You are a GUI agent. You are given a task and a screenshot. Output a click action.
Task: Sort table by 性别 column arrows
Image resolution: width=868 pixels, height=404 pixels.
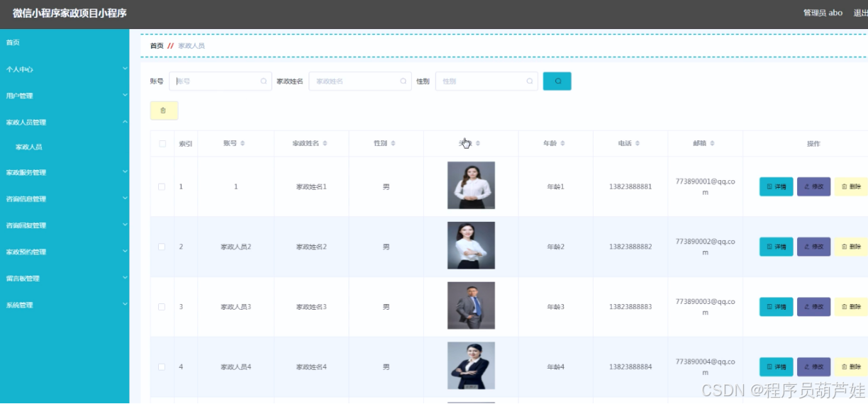[x=393, y=143]
